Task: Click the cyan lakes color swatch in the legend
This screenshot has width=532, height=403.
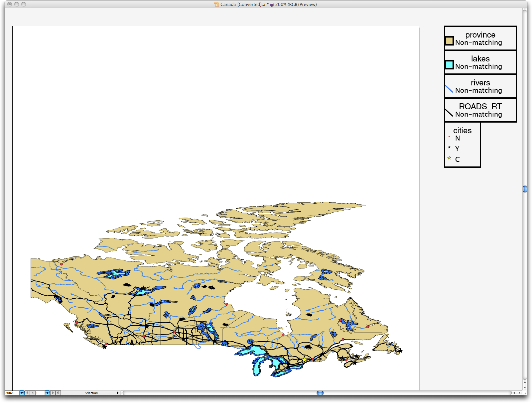Action: tap(449, 64)
